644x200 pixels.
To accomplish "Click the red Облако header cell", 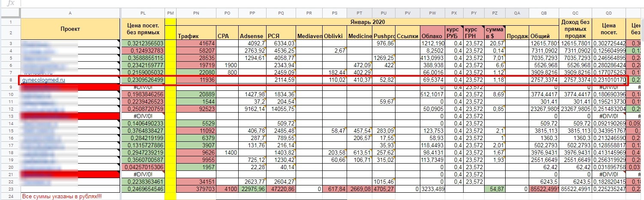I will point(432,36).
